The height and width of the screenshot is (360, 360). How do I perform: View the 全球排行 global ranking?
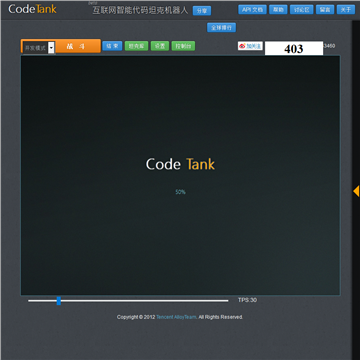[221, 28]
